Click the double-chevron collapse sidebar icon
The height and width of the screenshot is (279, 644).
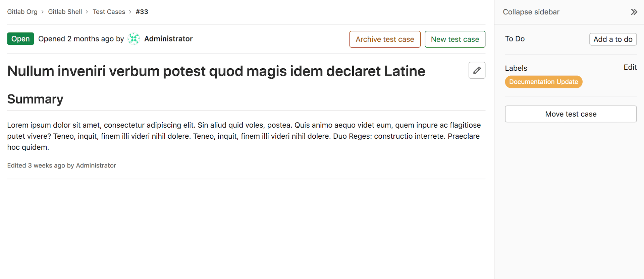coord(634,12)
